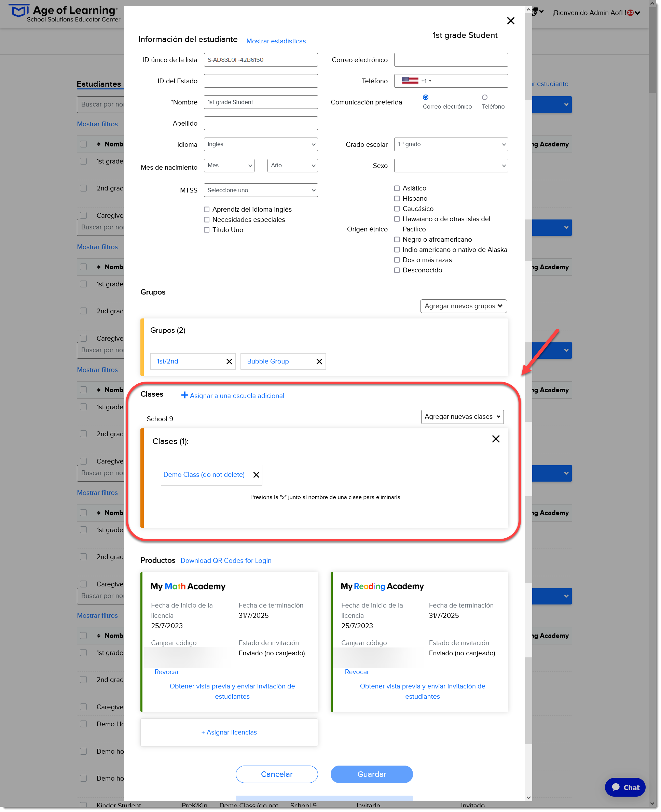The image size is (661, 812).
Task: Open the Grado escolar dropdown
Action: (451, 145)
